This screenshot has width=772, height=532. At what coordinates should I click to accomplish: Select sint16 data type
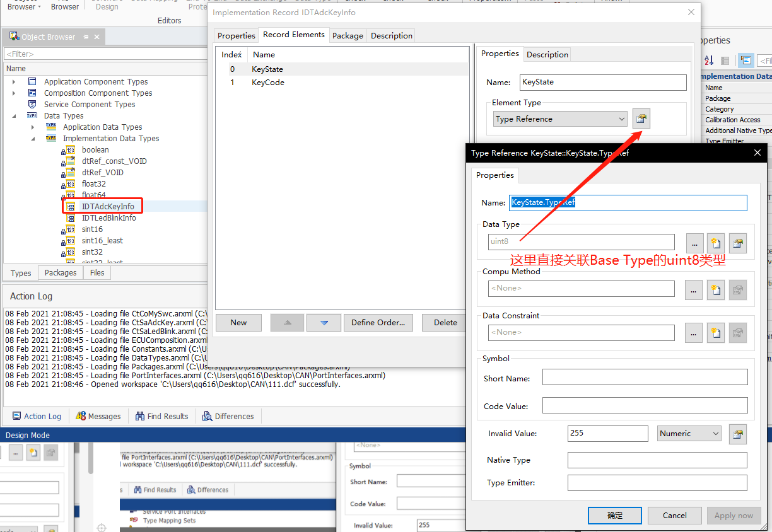tap(92, 229)
